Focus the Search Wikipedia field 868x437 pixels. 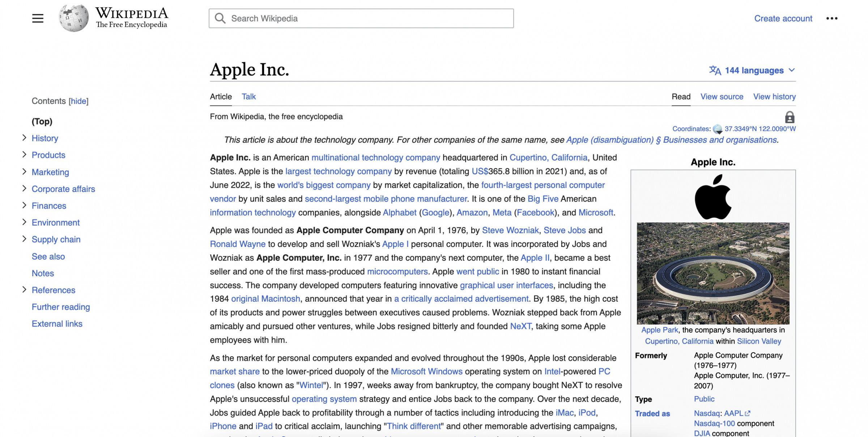361,18
